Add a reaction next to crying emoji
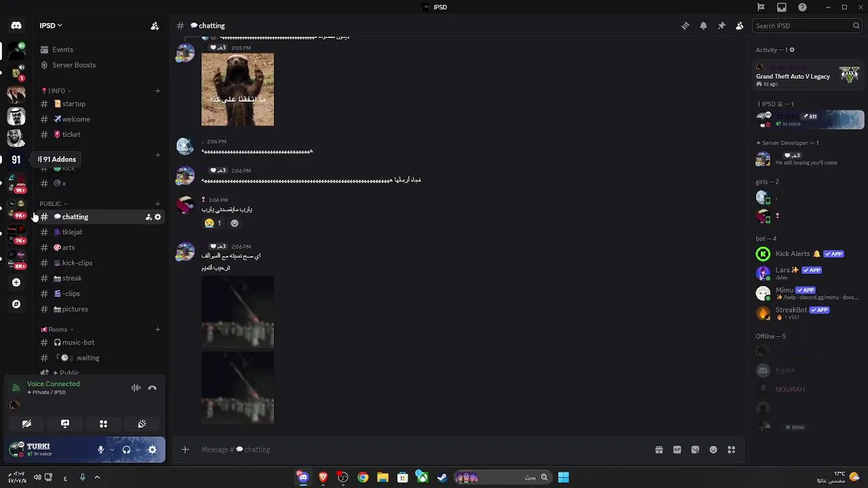This screenshot has height=488, width=868. pos(235,223)
